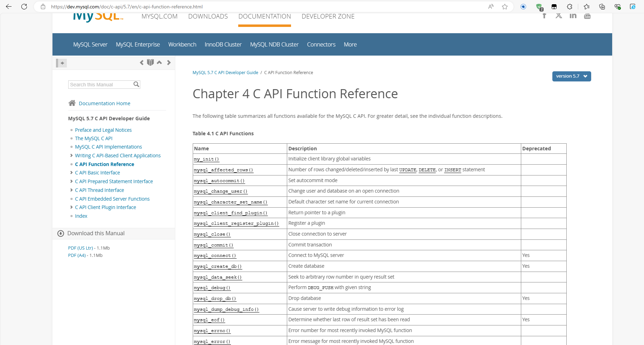This screenshot has height=345, width=644.
Task: Open mysql_errno() function link
Action: pos(212,331)
